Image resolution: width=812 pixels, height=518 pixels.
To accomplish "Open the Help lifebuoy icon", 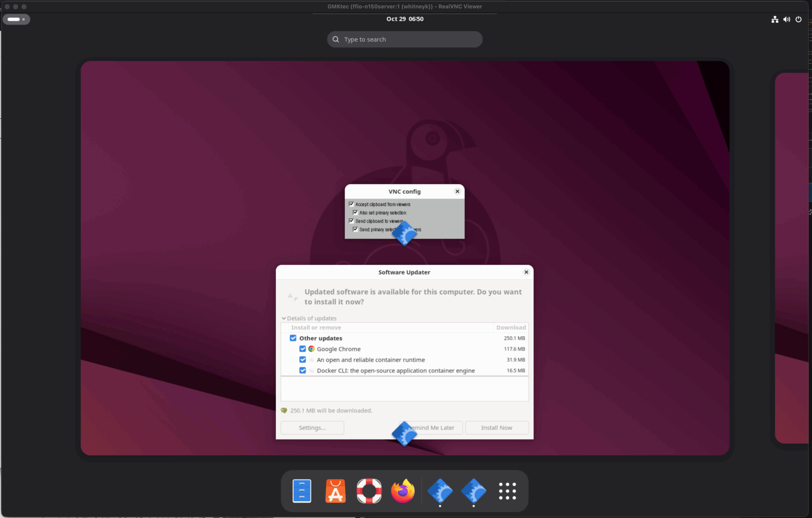I will click(x=369, y=491).
